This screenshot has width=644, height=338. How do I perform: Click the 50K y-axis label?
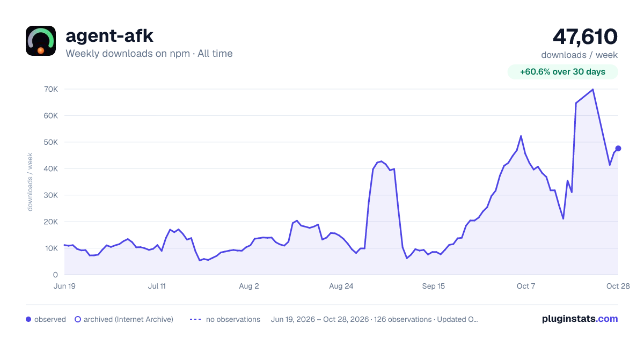pos(50,142)
